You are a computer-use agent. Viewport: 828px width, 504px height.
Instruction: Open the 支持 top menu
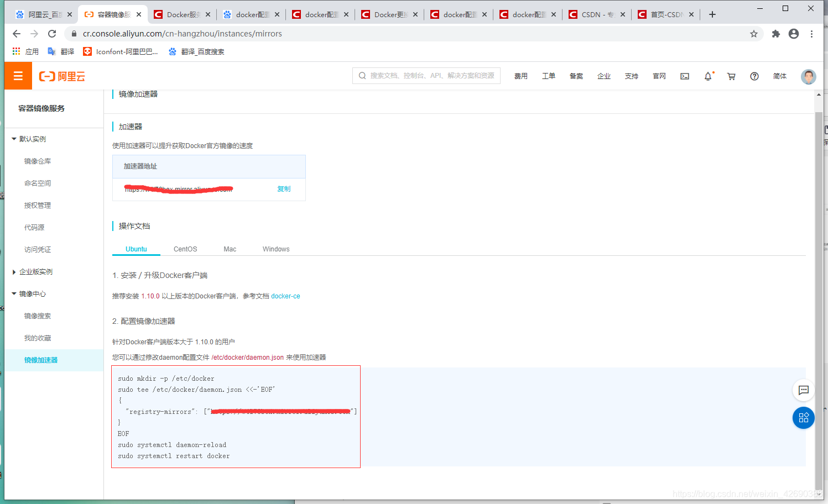(632, 76)
